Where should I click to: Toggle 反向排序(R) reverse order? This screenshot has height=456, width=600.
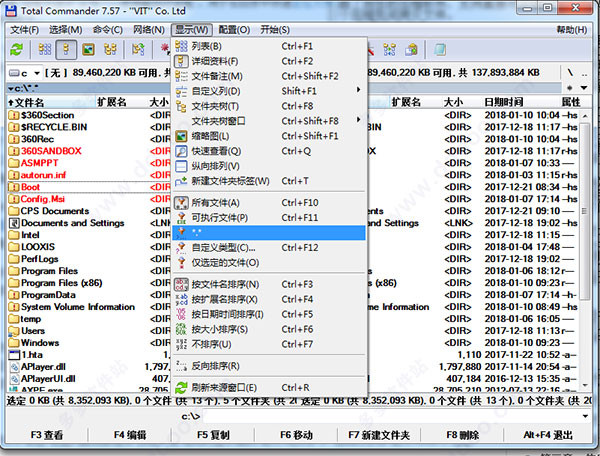(269, 366)
